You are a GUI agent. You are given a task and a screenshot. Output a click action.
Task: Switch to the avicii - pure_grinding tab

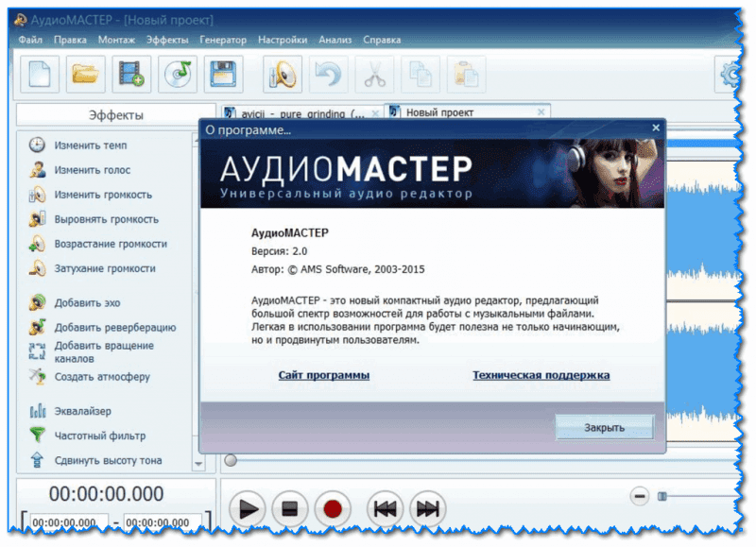click(301, 112)
